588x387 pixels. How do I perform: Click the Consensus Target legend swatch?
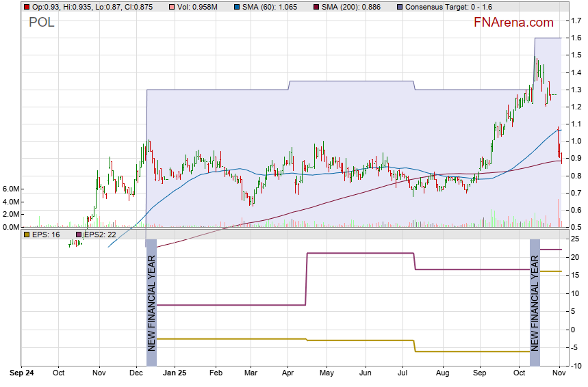tap(399, 7)
